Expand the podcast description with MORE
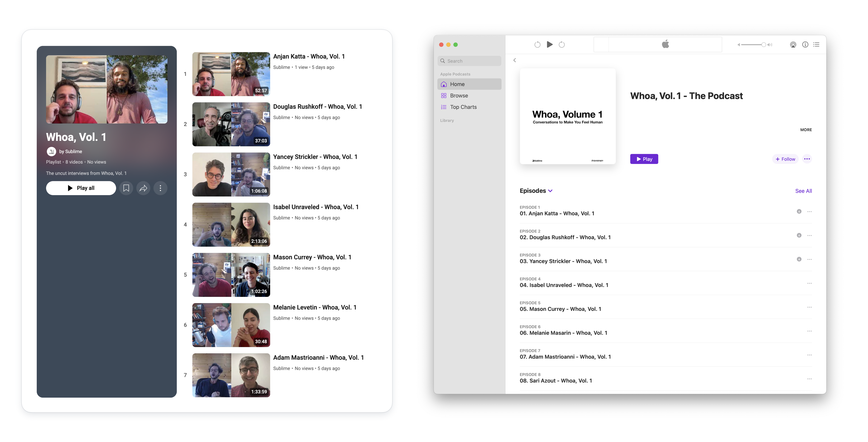 (806, 130)
